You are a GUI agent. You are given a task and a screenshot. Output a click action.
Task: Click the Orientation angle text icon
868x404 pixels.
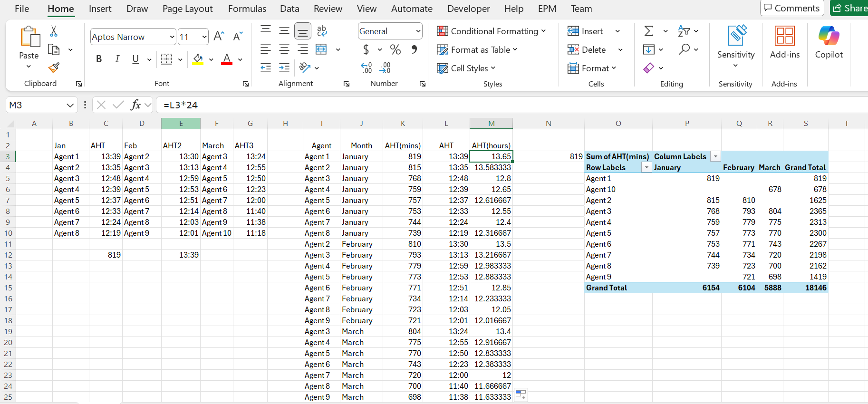point(305,67)
